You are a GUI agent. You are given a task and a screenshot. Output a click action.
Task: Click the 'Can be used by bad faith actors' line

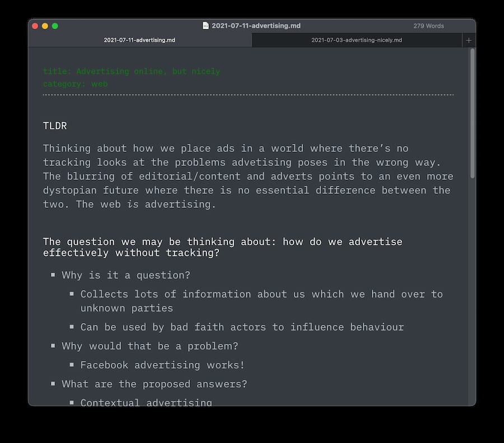point(242,327)
